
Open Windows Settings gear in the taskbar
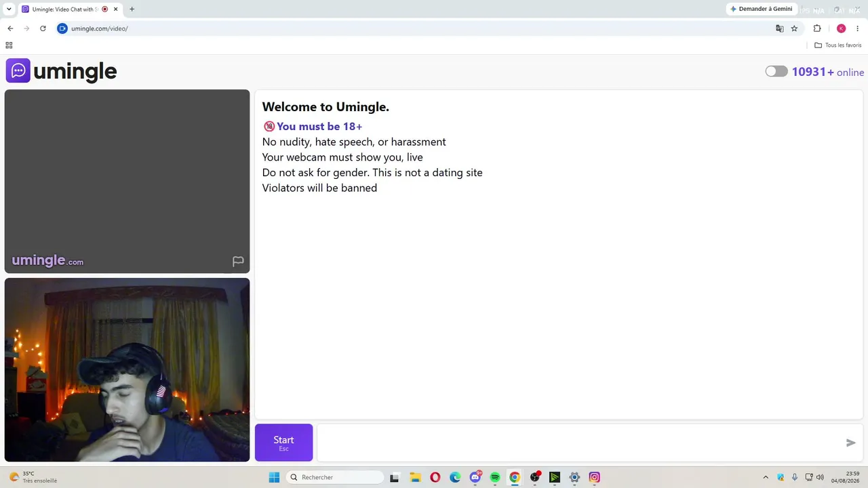(574, 477)
